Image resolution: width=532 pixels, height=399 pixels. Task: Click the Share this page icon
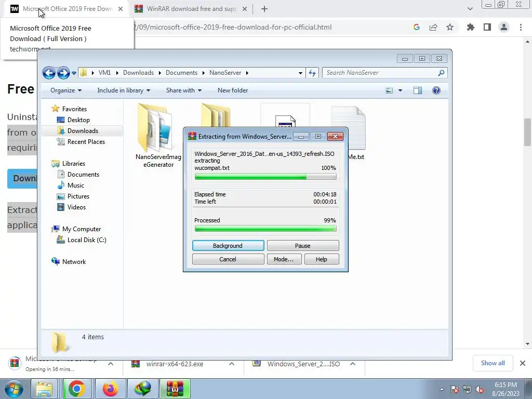pos(433,27)
